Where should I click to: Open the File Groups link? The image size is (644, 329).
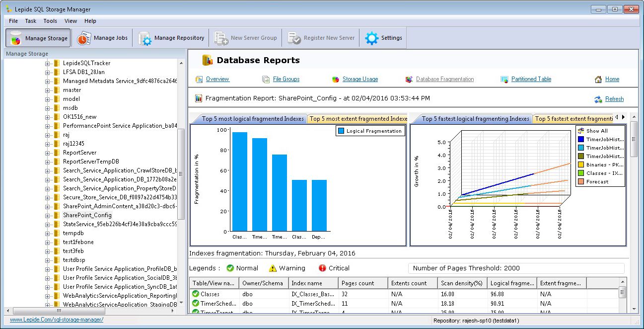pyautogui.click(x=286, y=79)
